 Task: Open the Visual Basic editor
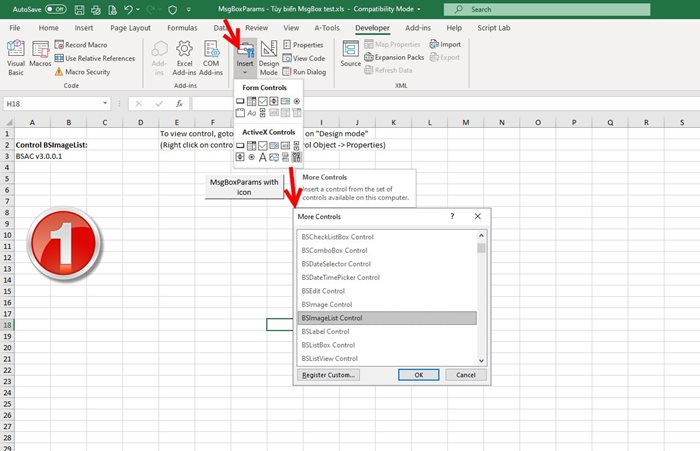(16, 58)
